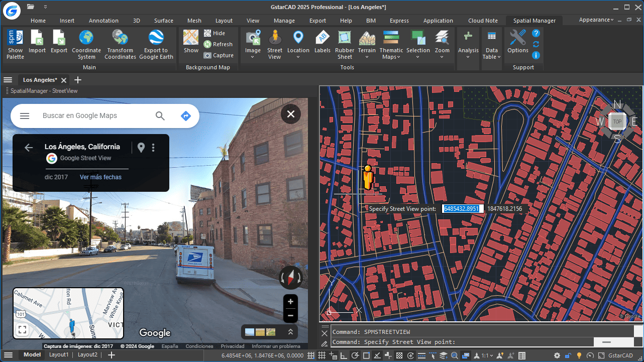The image size is (644, 362).
Task: Capture the background map
Action: tap(219, 55)
